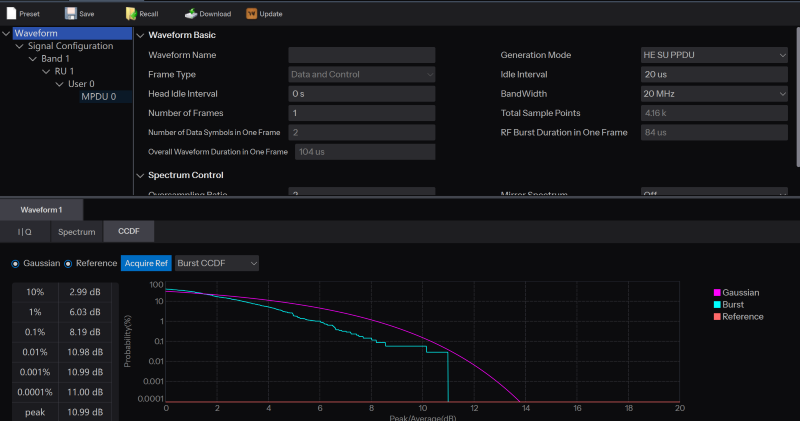Collapse the Spectrum Control section chevron
The width and height of the screenshot is (800, 421).
(x=139, y=175)
